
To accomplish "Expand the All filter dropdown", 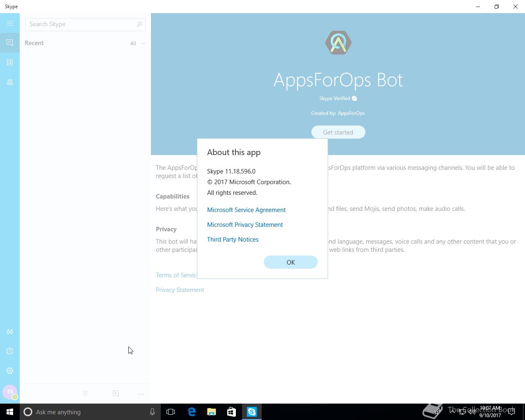I will coord(138,43).
